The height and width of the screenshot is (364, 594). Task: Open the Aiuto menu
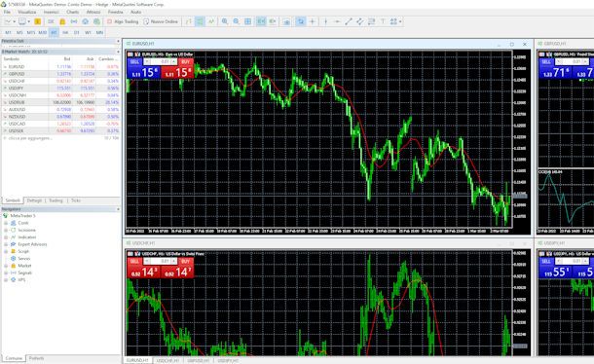[x=135, y=12]
